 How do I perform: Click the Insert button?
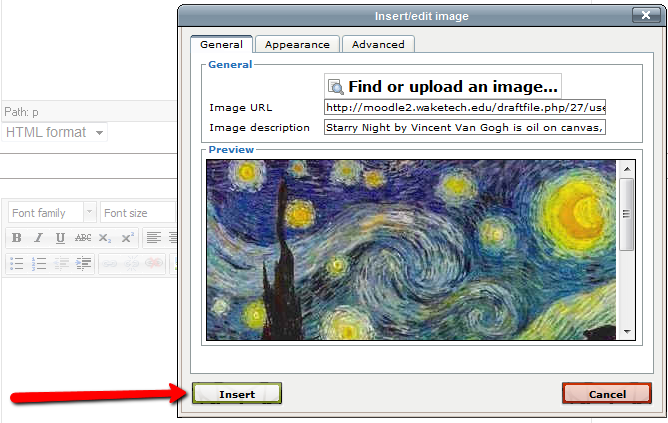[x=237, y=394]
